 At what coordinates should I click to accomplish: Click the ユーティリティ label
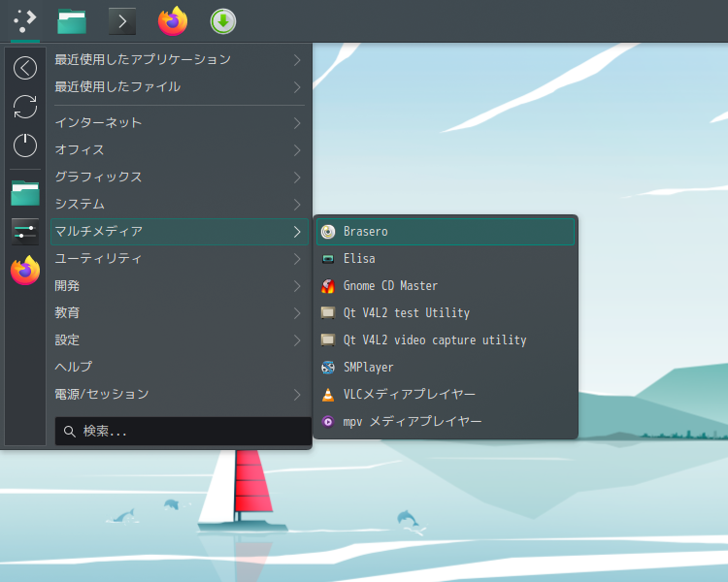[98, 259]
